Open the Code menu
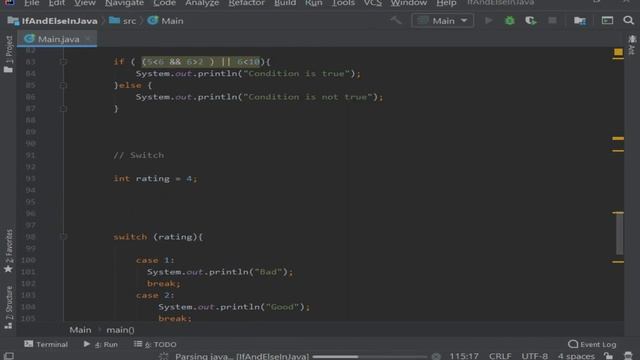 tap(164, 3)
